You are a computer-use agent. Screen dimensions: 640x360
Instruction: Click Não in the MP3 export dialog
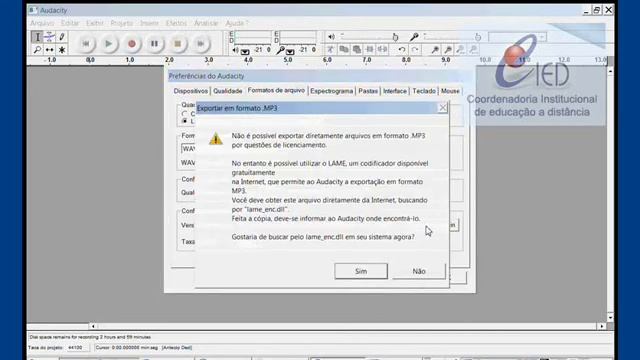(419, 271)
